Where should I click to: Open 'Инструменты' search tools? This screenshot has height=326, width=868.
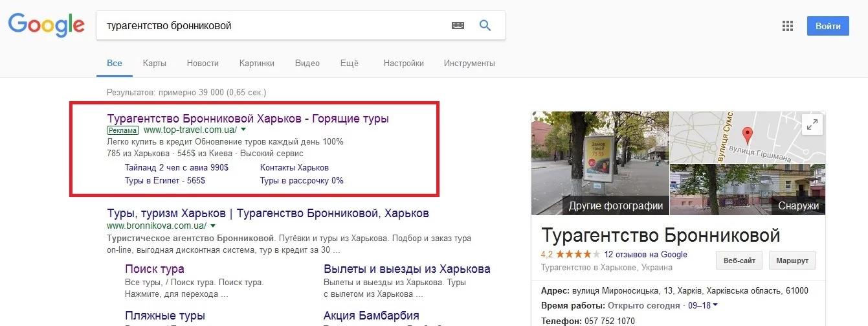(469, 63)
